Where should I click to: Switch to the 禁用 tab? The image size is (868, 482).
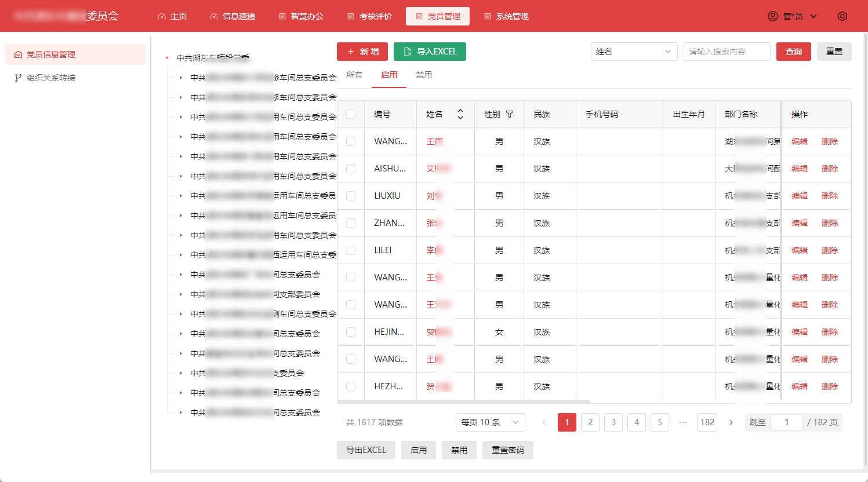[424, 75]
